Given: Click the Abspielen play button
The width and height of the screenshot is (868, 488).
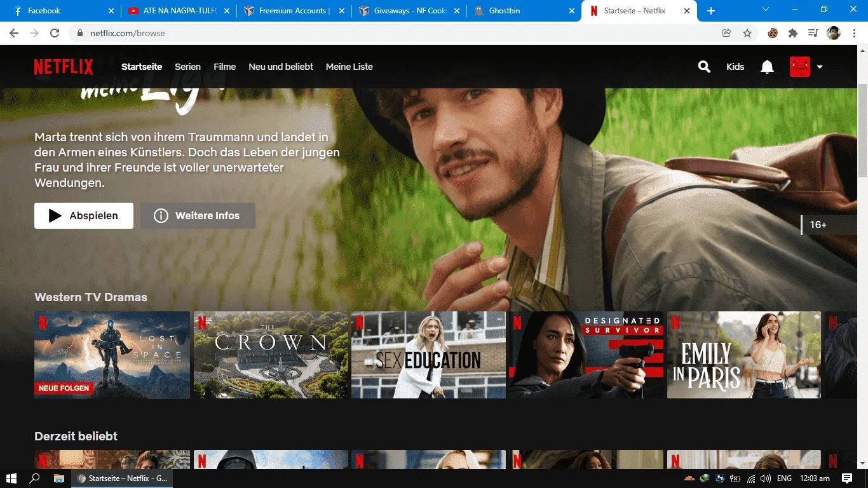Looking at the screenshot, I should coord(84,215).
